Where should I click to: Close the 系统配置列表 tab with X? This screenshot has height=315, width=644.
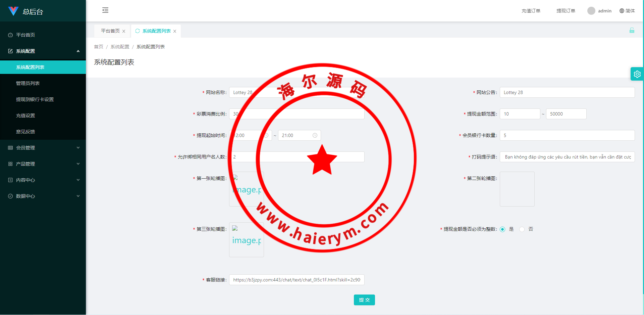(175, 31)
